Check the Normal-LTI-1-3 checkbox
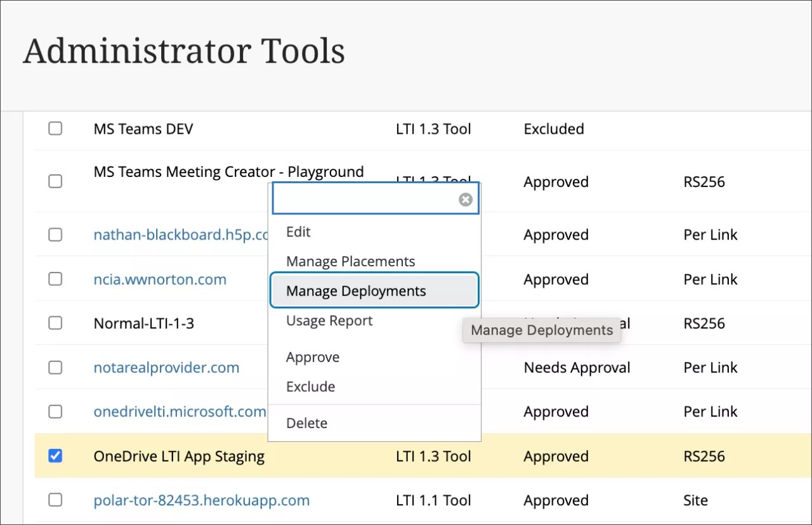812x525 pixels. click(55, 323)
